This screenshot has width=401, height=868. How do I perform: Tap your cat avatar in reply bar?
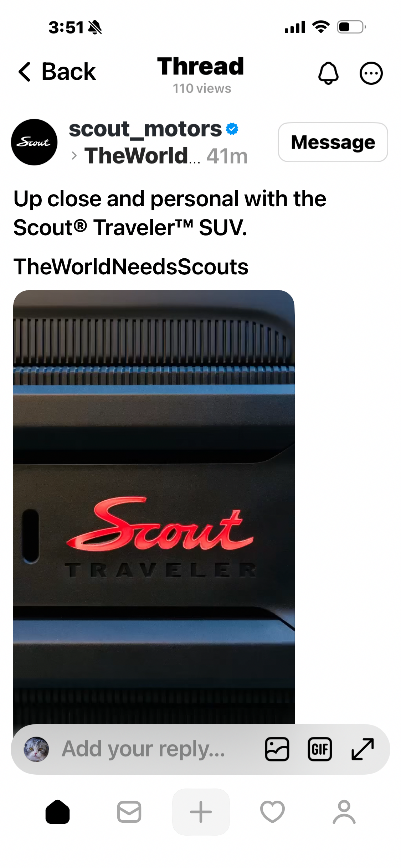tap(36, 749)
